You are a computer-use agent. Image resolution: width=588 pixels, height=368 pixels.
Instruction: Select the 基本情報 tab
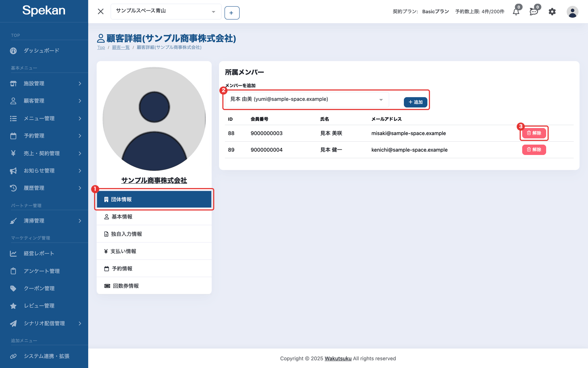click(154, 217)
